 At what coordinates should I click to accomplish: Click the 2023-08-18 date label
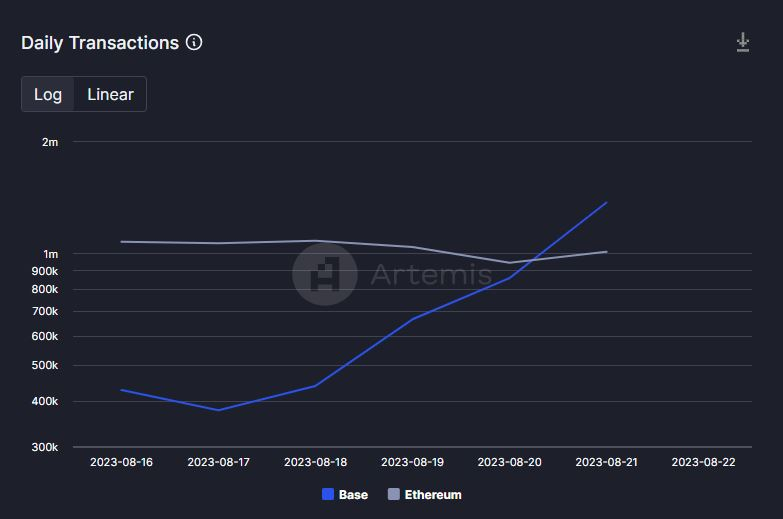tap(315, 462)
